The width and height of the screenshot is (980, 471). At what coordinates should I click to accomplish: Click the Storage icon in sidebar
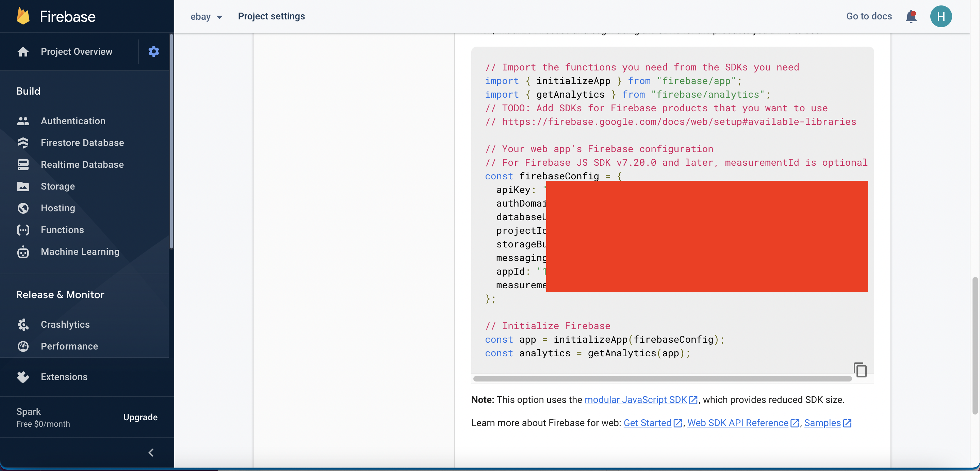pos(22,186)
